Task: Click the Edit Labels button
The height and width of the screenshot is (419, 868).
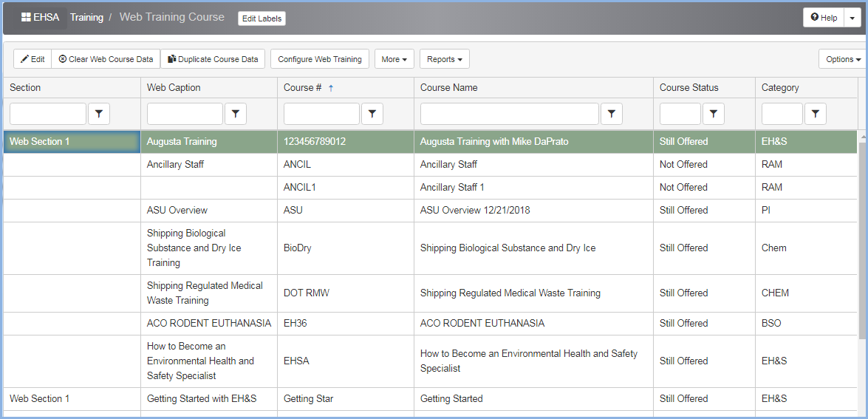Action: pos(262,18)
